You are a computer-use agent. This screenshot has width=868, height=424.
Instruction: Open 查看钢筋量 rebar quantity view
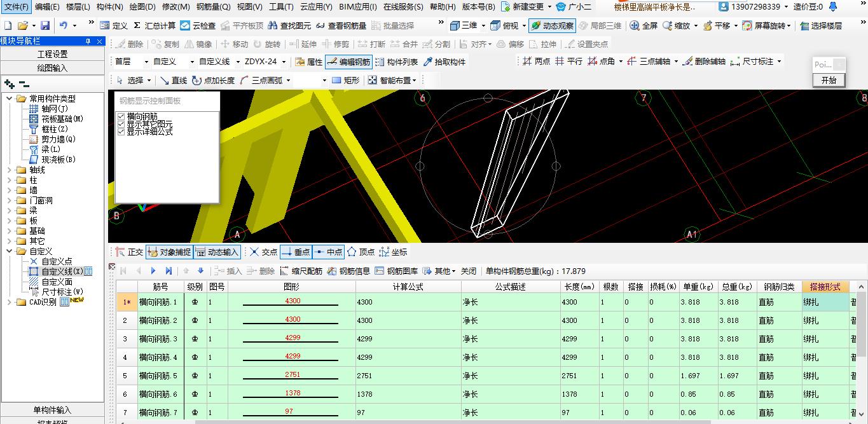(x=341, y=26)
